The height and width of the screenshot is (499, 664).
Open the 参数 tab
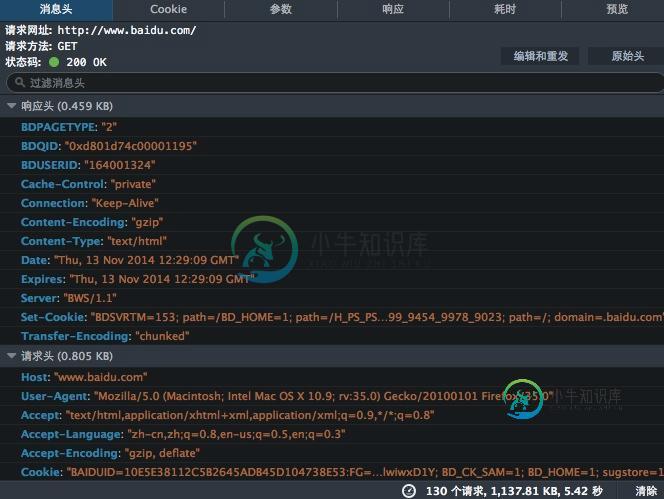[281, 10]
